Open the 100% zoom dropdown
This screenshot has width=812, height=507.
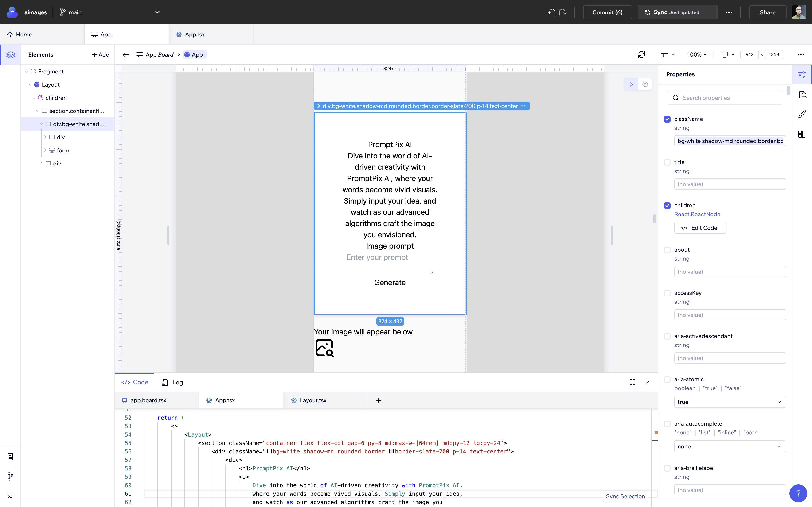[x=697, y=54]
